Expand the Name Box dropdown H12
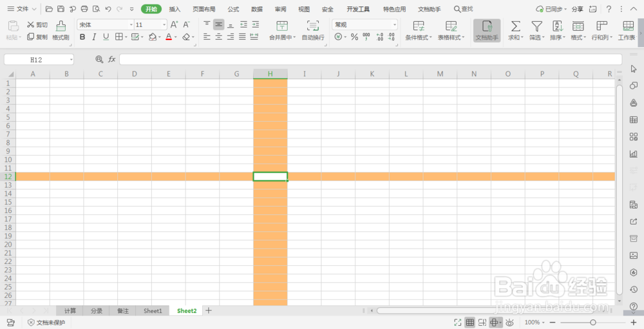 71,60
